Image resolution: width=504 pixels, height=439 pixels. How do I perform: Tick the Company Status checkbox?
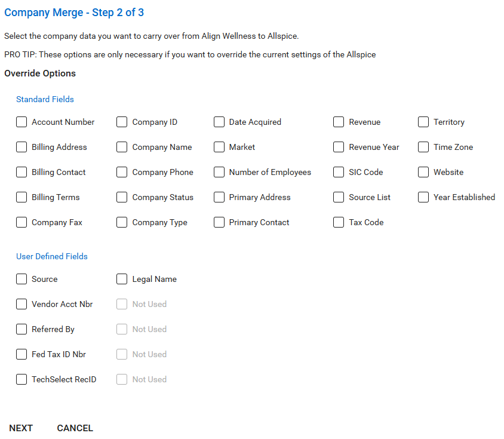[x=122, y=197]
